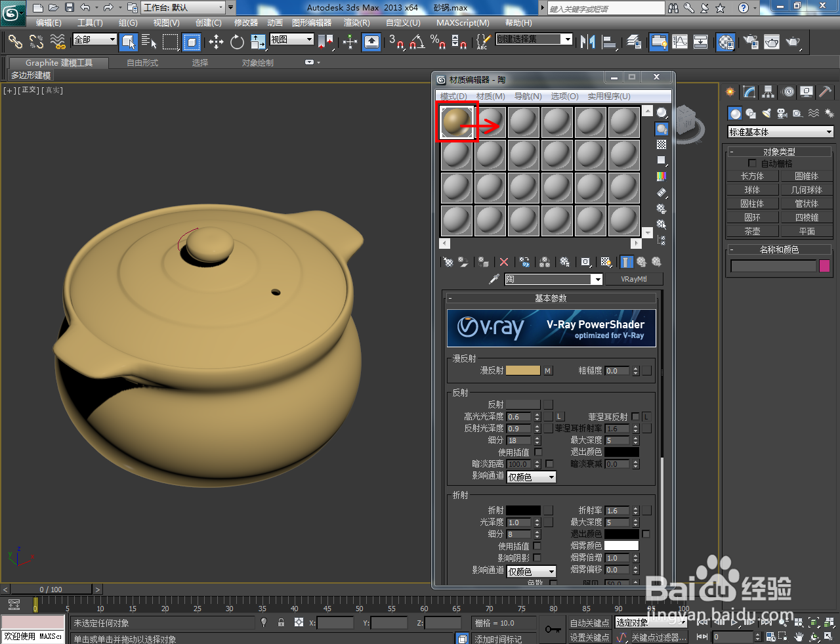Click the Align tool
Screen dimensions: 840x644
(x=610, y=42)
